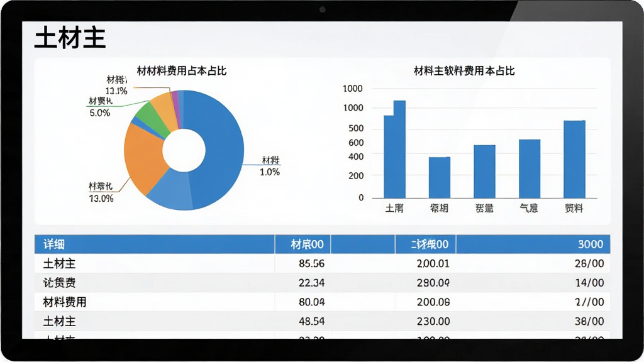Image resolution: width=644 pixels, height=362 pixels.
Task: Click the table cell 85.56
Action: [x=312, y=263]
